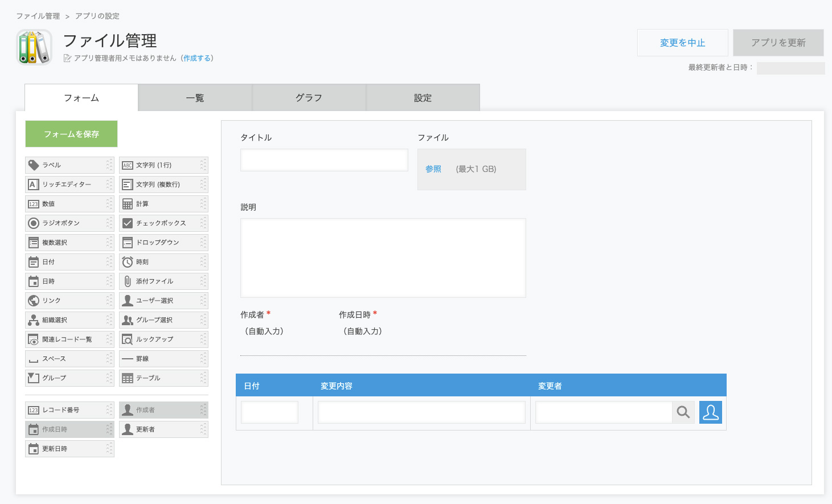
Task: Click the 変更者 table column header
Action: (x=550, y=386)
